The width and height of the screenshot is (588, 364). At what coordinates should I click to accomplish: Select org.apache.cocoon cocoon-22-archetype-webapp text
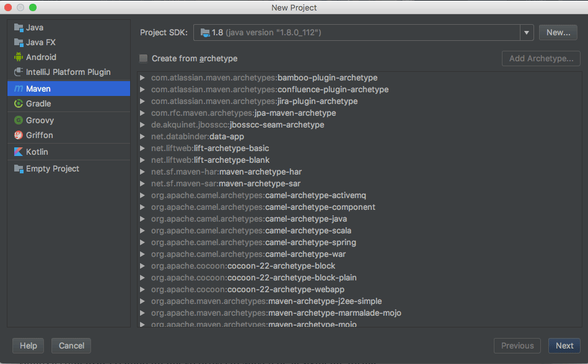pyautogui.click(x=247, y=290)
